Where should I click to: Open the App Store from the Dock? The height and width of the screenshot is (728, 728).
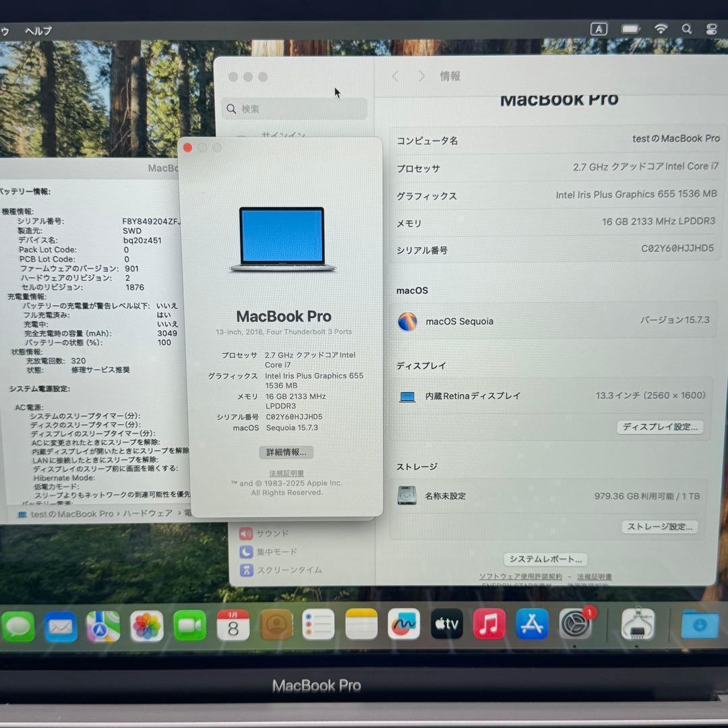point(532,624)
